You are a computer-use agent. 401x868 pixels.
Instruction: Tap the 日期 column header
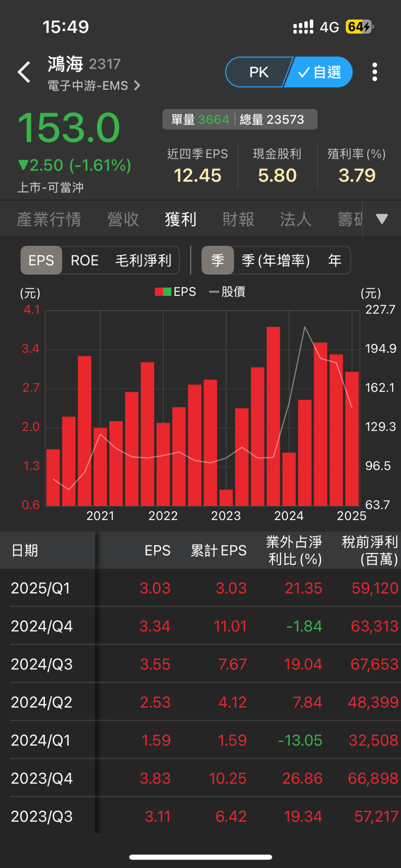coord(25,550)
